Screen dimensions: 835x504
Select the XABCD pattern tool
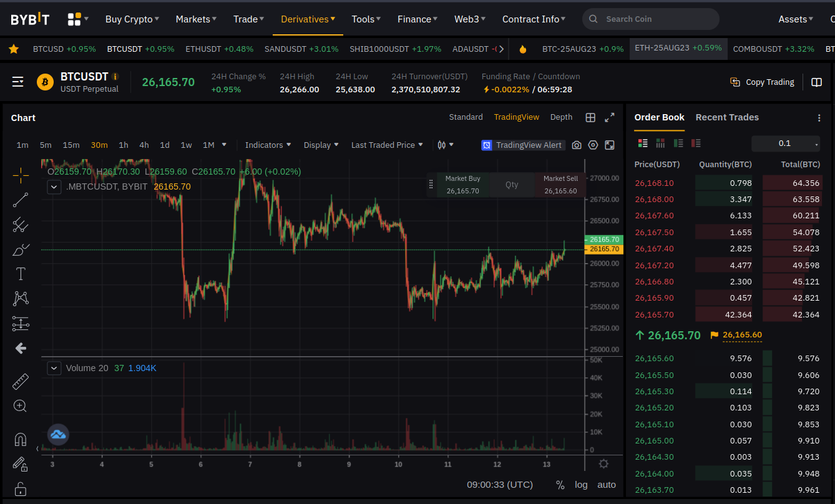click(21, 298)
